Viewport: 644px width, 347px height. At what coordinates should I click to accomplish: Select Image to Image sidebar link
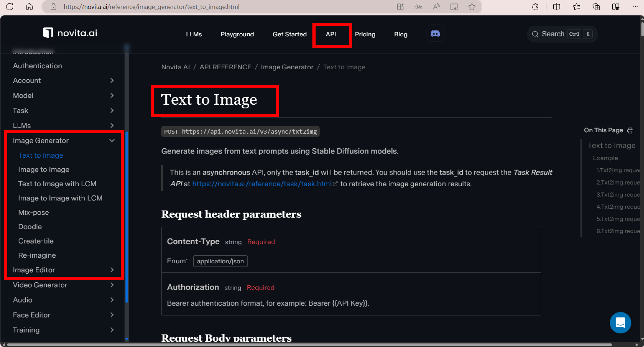coord(44,170)
